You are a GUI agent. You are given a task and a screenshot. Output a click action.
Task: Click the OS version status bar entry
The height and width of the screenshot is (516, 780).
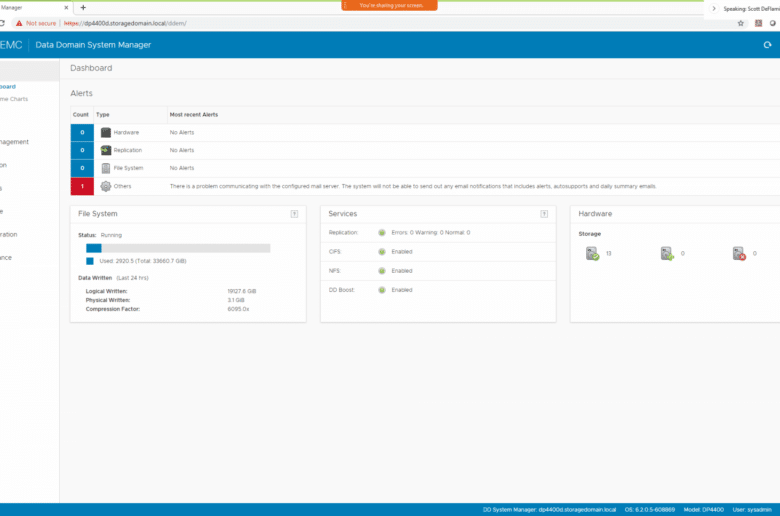click(650, 510)
